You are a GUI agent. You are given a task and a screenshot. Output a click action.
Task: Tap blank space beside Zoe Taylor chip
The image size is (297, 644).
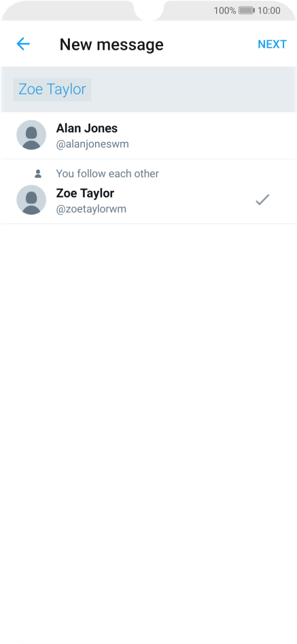193,89
